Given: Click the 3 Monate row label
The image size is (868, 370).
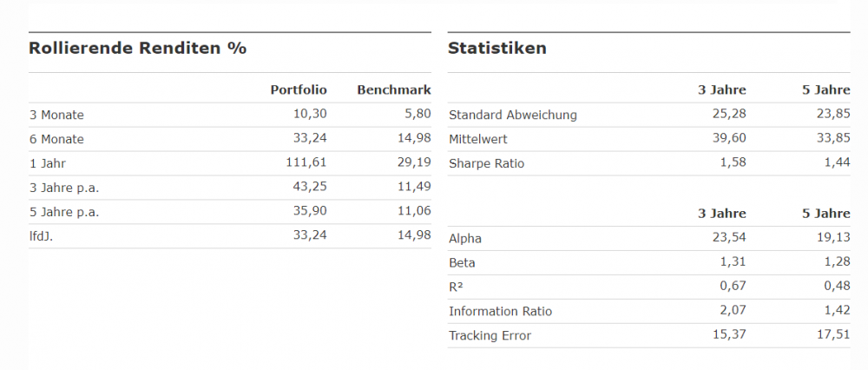Looking at the screenshot, I should 56,115.
